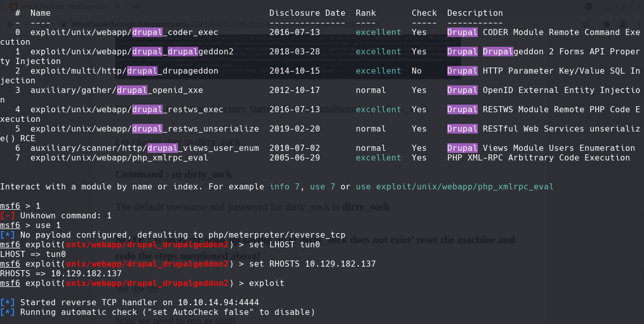Click description 'PHP XML-RPC Arbitrary Code Execution'

(539, 158)
